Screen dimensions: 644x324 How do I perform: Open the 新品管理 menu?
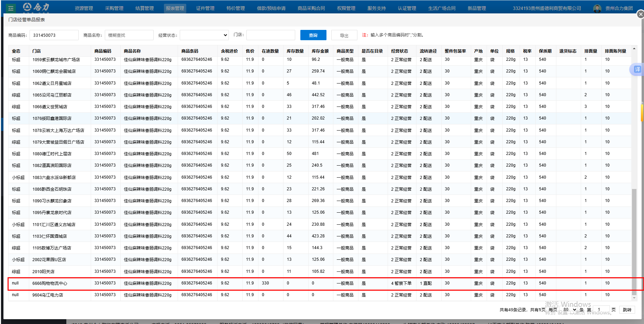click(477, 8)
